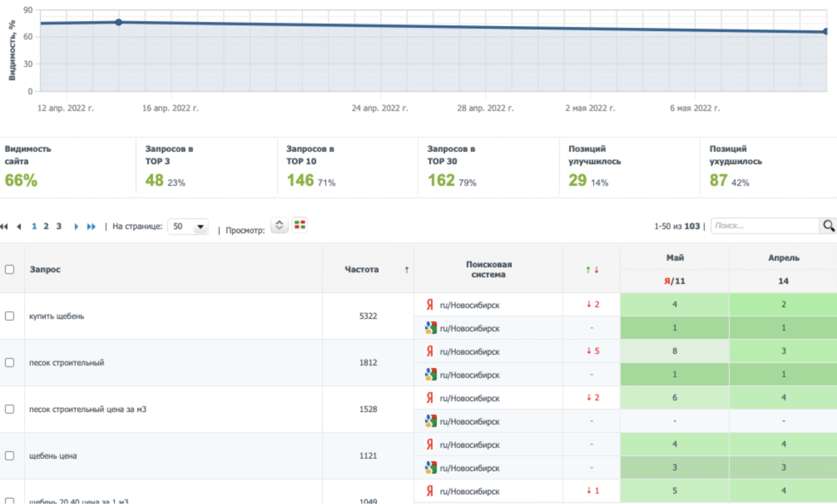This screenshot has width=837, height=504.
Task: Check the щебень цена query
Action: [x=9, y=456]
